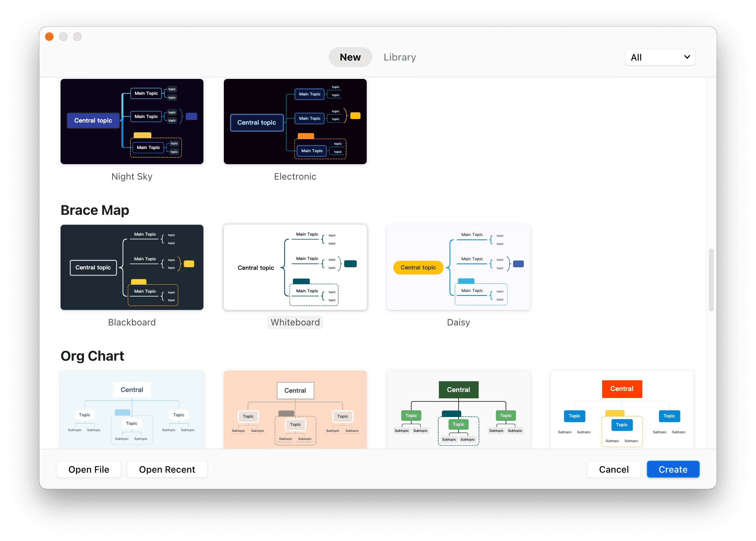Viewport: 756px width, 541px height.
Task: Click the Create button
Action: pyautogui.click(x=673, y=470)
